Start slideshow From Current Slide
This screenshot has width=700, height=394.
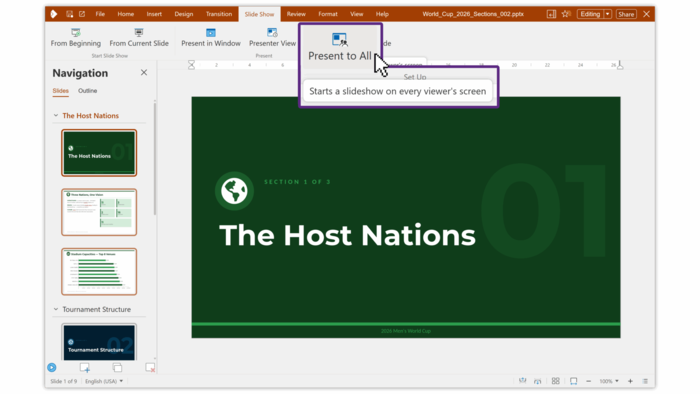(x=139, y=37)
